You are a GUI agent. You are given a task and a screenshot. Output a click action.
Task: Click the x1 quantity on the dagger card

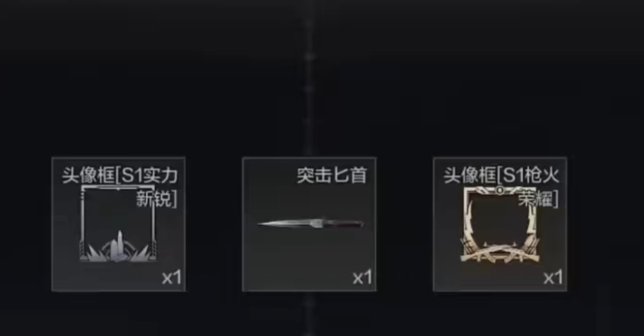tap(362, 278)
